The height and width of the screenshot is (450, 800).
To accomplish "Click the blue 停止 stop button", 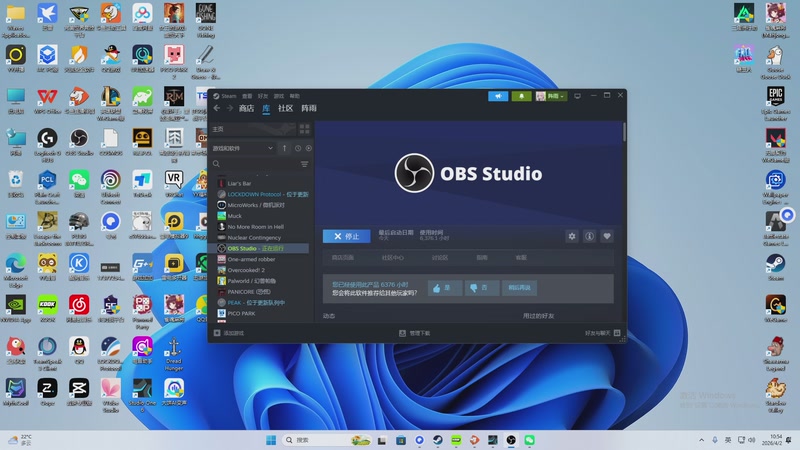I will (x=347, y=236).
